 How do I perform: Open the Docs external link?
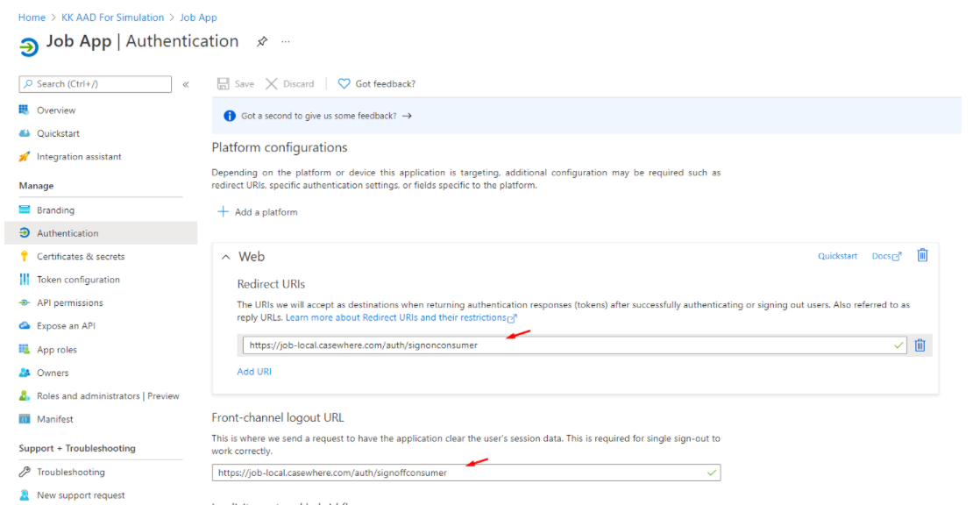pyautogui.click(x=886, y=256)
